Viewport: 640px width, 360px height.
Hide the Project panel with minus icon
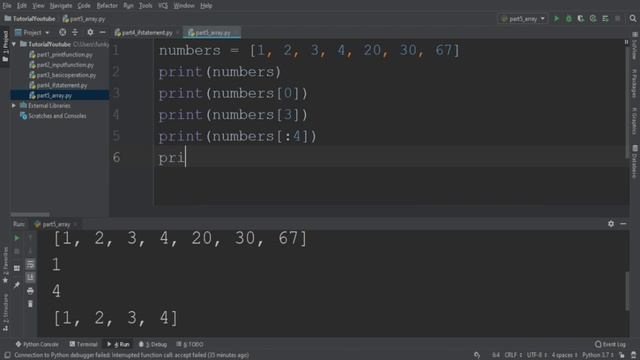tap(102, 32)
